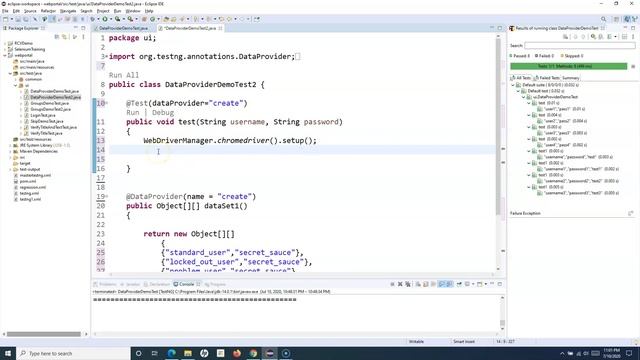The height and width of the screenshot is (360, 640).
Task: Click Collapse All icon in Package Explorer
Action: (x=57, y=37)
